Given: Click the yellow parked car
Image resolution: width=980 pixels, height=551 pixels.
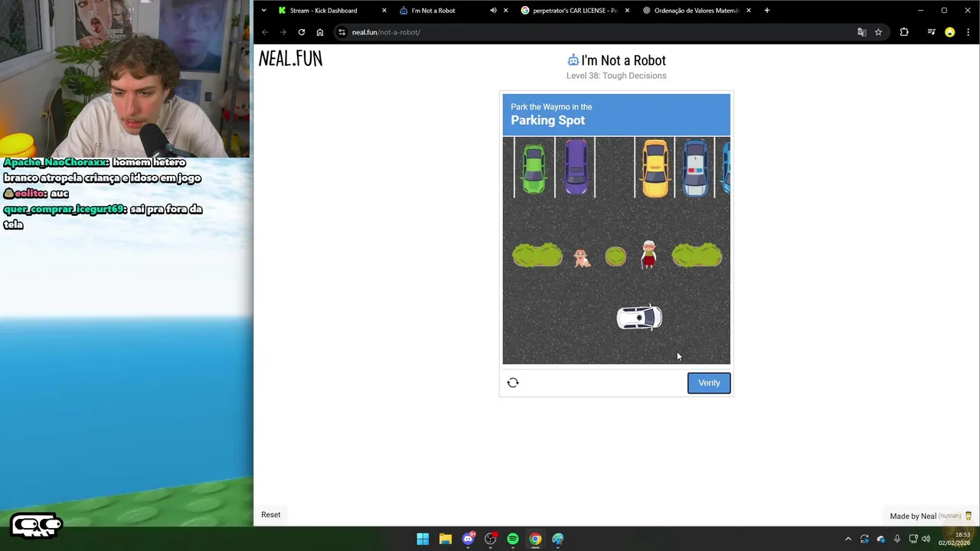Looking at the screenshot, I should (655, 168).
